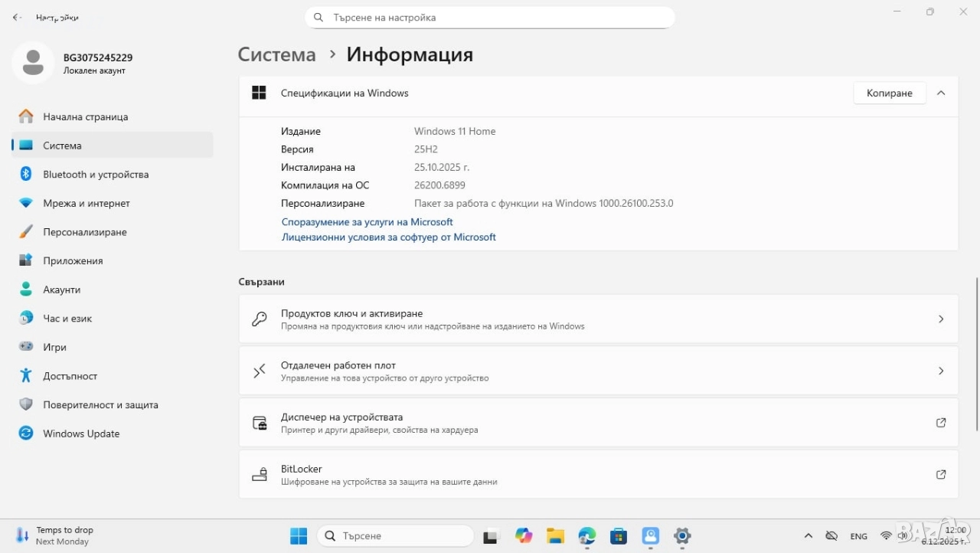The width and height of the screenshot is (980, 553).
Task: Open Достъпност accessibility settings
Action: coord(70,376)
